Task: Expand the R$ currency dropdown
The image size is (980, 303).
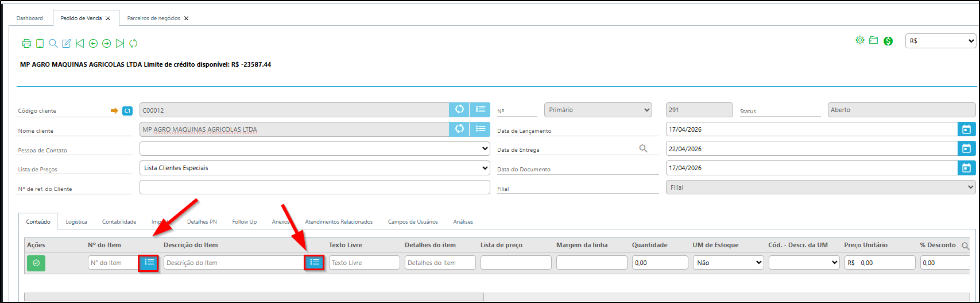Action: 940,41
